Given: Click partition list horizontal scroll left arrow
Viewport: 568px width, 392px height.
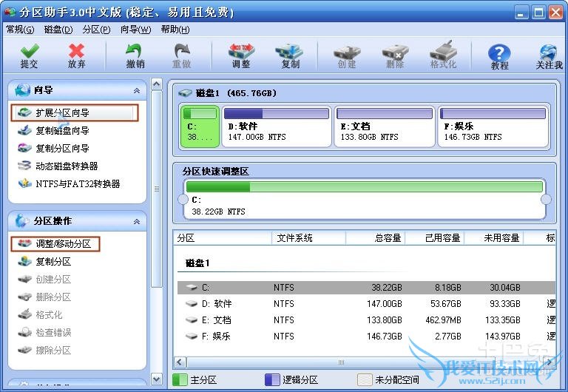Looking at the screenshot, I should click(180, 362).
